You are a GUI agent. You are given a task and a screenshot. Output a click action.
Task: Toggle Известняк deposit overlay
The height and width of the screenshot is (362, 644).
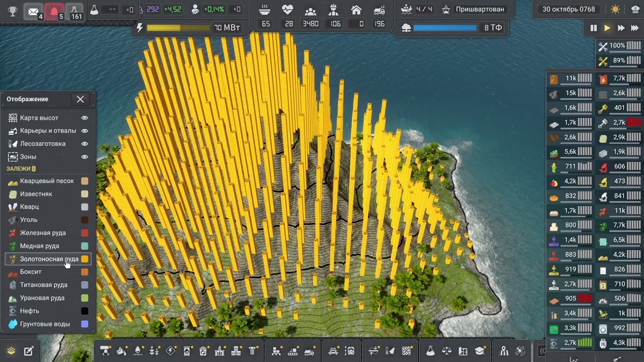coord(48,194)
